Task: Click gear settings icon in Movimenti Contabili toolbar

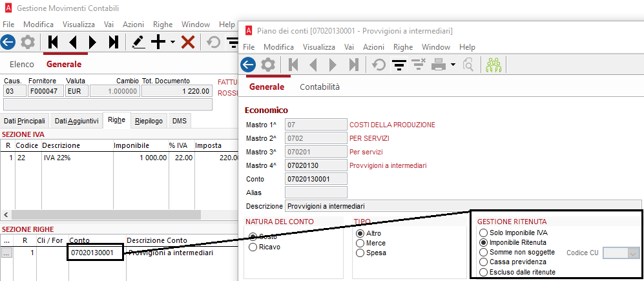Action: (x=28, y=42)
